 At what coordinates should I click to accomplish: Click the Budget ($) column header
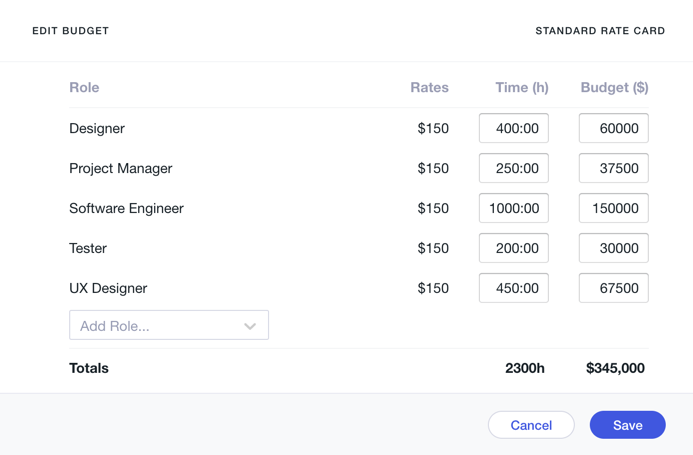tap(614, 88)
